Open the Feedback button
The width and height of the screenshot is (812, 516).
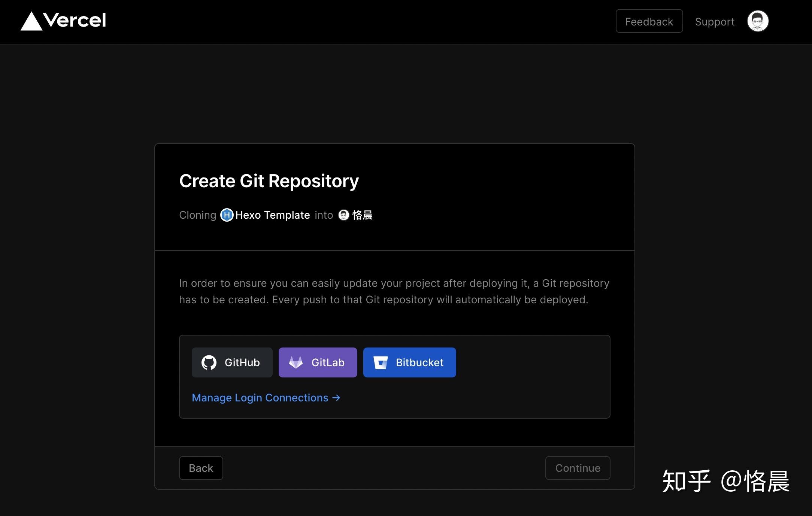pyautogui.click(x=649, y=21)
